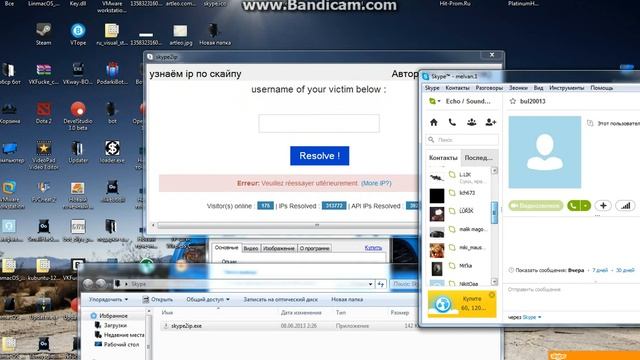The image size is (640, 360).
Task: Click the green call button in Skype
Action: pyautogui.click(x=573, y=206)
